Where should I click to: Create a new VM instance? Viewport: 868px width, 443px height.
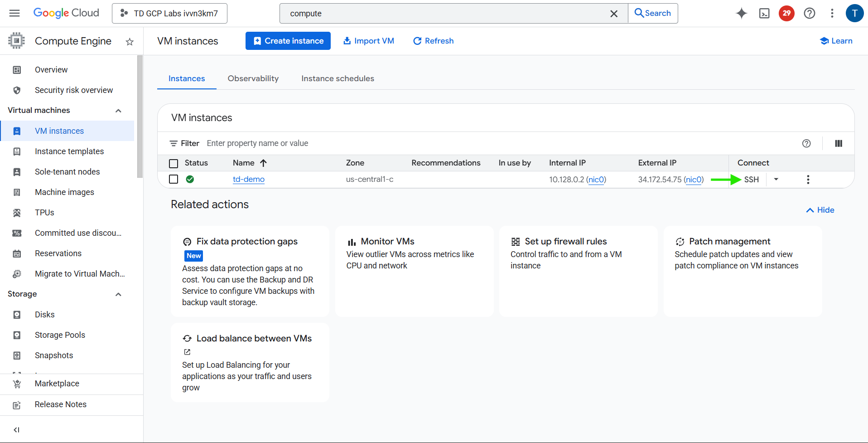point(288,41)
